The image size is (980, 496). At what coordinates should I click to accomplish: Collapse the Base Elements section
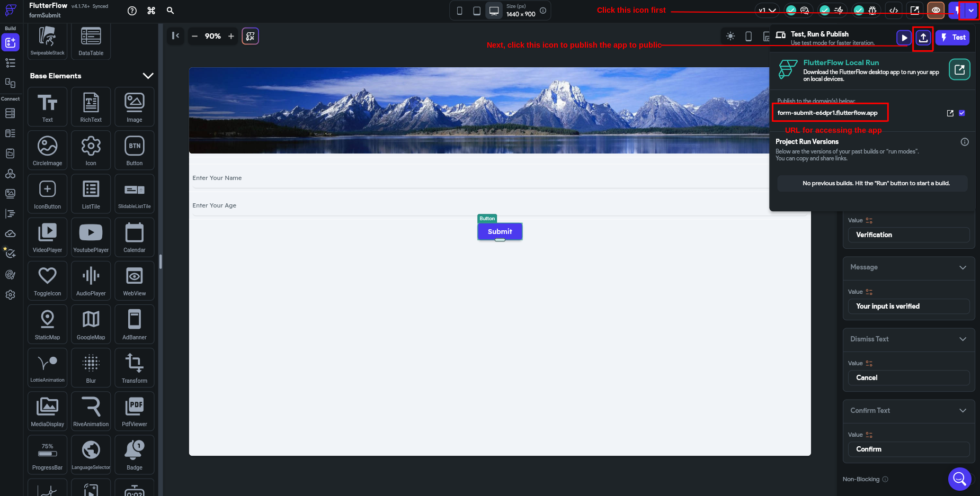(x=148, y=76)
